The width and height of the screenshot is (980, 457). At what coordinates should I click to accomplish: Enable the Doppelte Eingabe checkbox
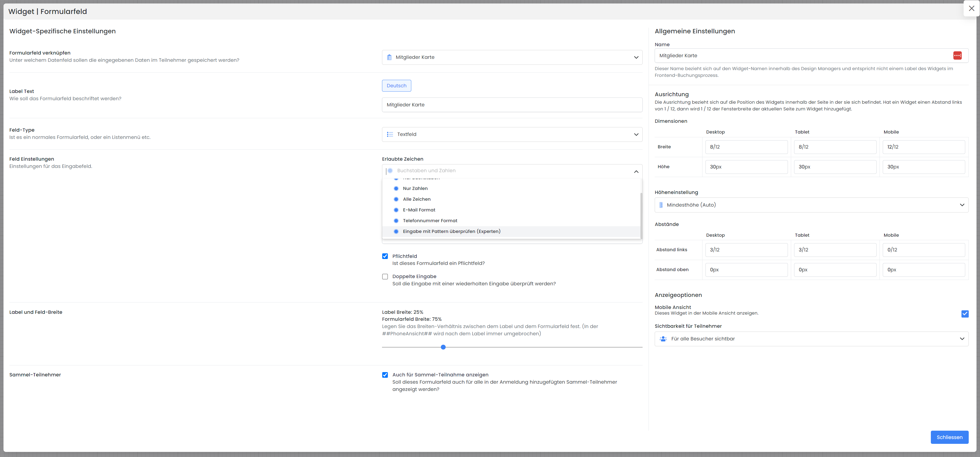tap(385, 277)
